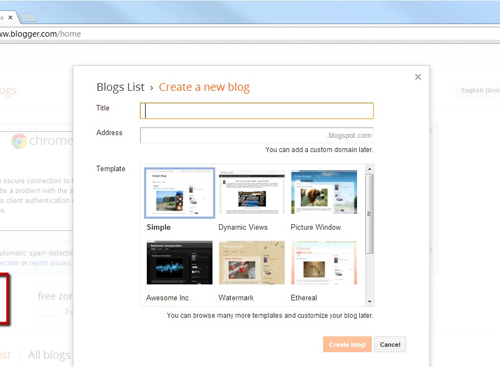The image size is (500, 367).
Task: Click the Title input field
Action: [x=257, y=111]
